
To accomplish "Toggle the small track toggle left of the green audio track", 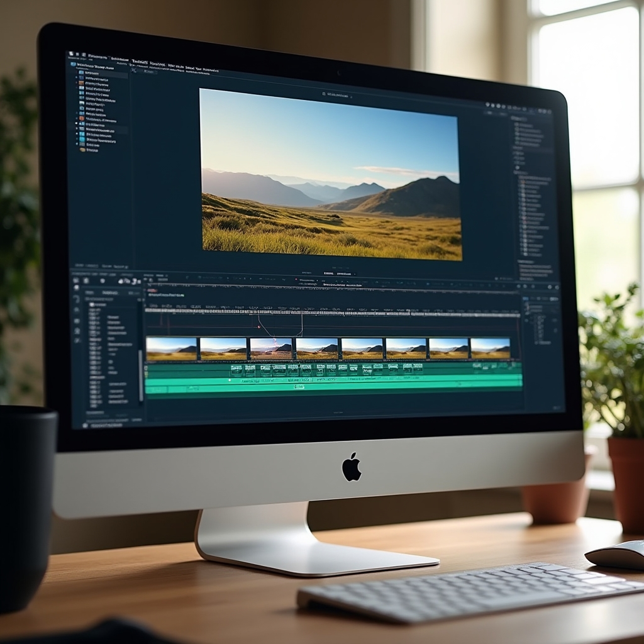I will pos(146,369).
